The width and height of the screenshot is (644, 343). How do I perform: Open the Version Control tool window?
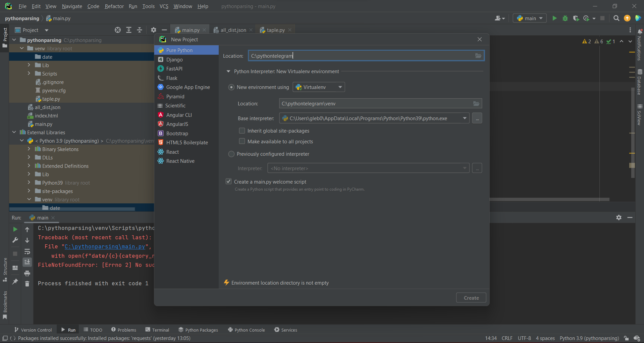(33, 330)
